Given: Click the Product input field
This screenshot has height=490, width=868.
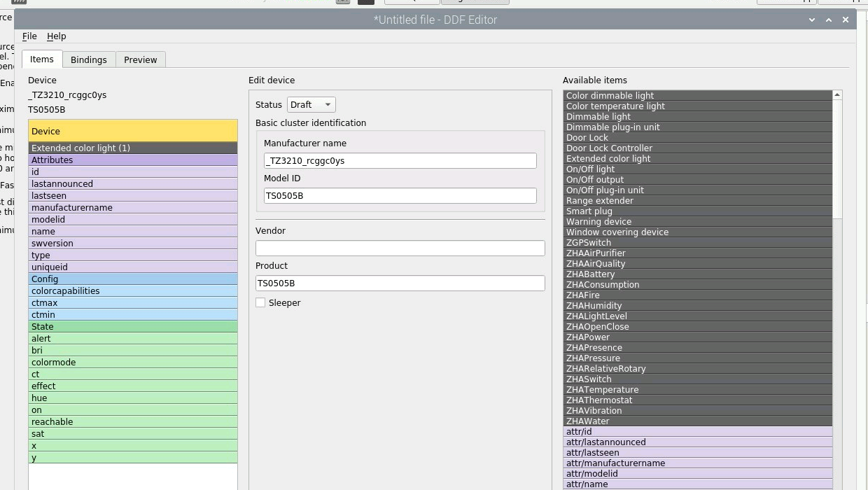Looking at the screenshot, I should (400, 283).
